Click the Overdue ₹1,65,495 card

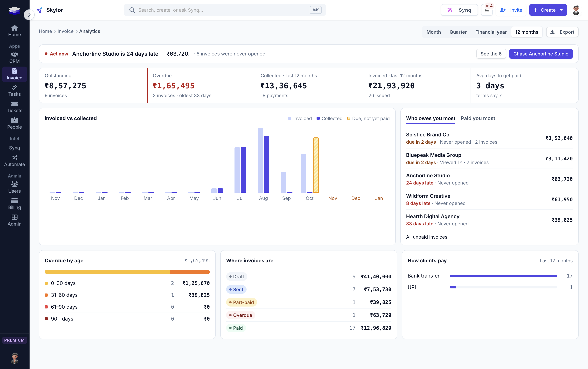(x=201, y=85)
